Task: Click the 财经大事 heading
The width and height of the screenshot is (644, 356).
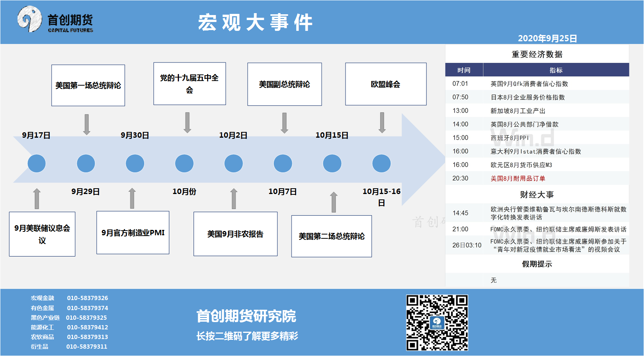Action: click(x=537, y=195)
